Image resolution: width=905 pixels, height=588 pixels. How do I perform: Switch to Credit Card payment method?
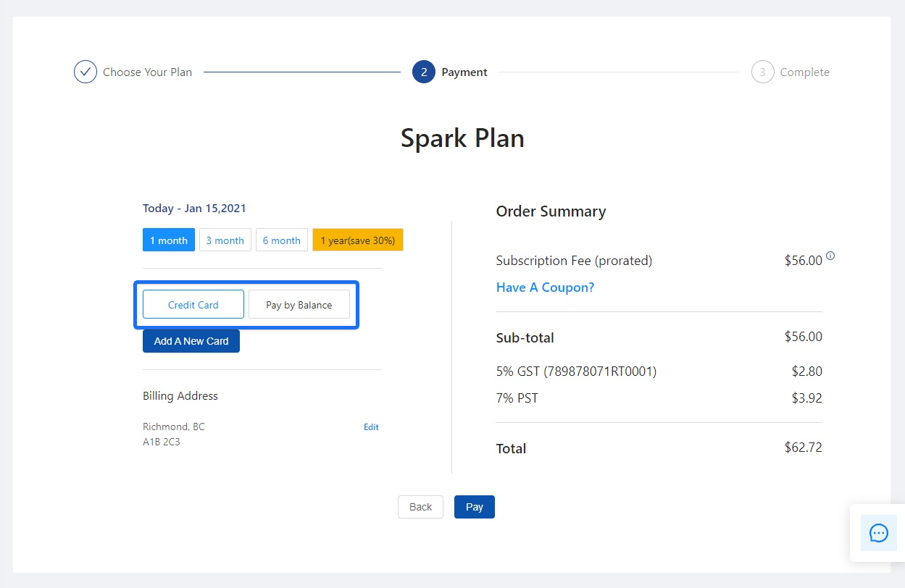pos(193,305)
